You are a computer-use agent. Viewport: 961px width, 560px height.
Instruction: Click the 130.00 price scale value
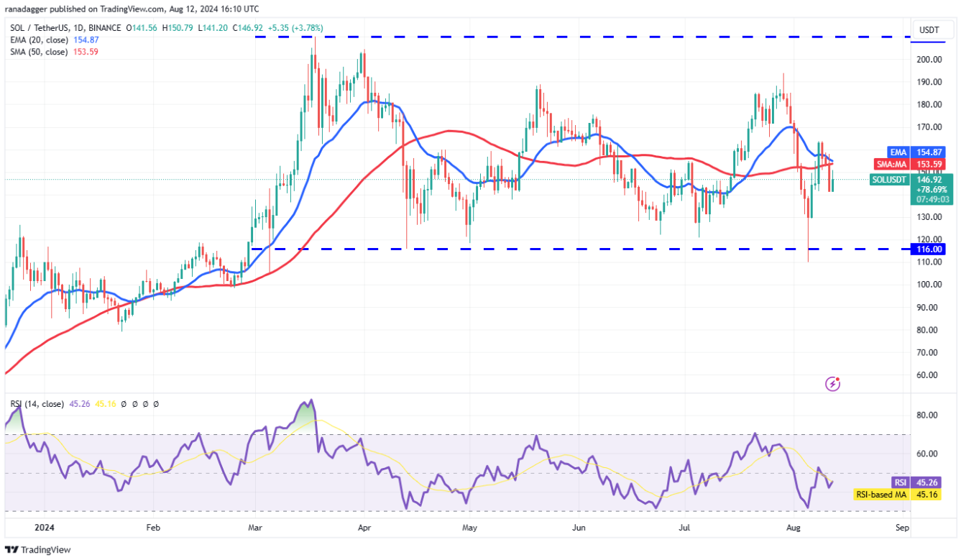[x=927, y=217]
